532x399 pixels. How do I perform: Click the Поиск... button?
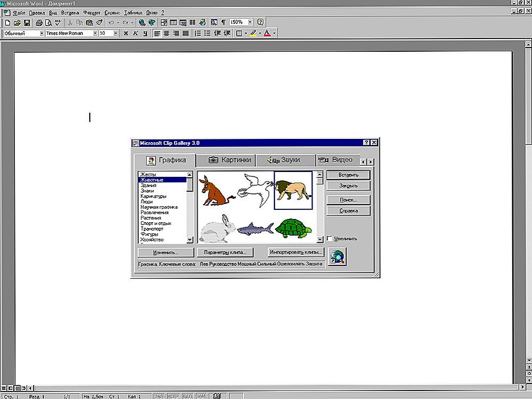[348, 200]
